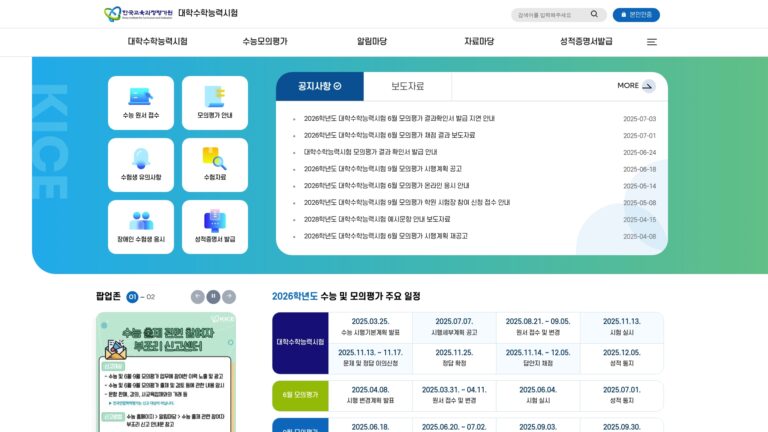The width and height of the screenshot is (768, 432).
Task: Expand notices with the MORE arrow
Action: [636, 86]
